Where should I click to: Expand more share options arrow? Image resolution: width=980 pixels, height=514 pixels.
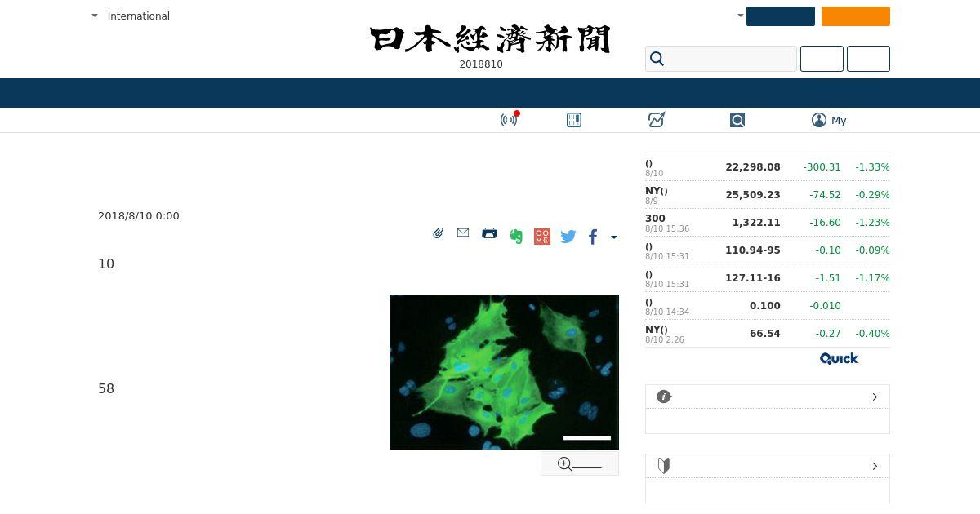[x=614, y=237]
